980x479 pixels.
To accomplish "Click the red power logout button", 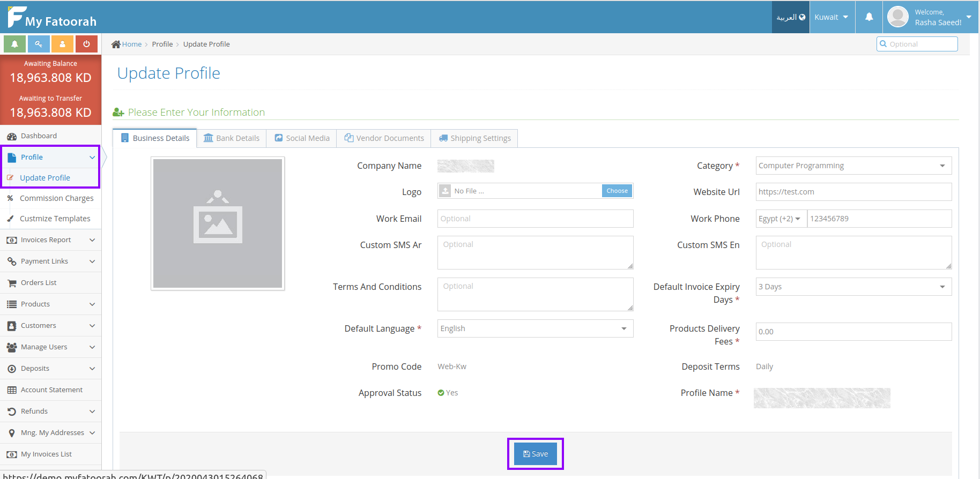I will pos(86,44).
